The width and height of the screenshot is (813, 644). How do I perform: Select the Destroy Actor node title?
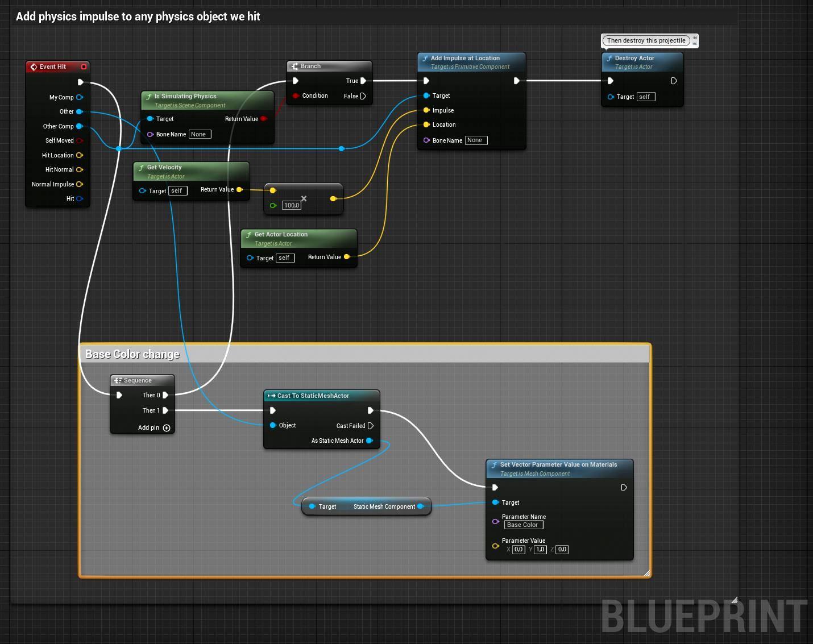[634, 58]
